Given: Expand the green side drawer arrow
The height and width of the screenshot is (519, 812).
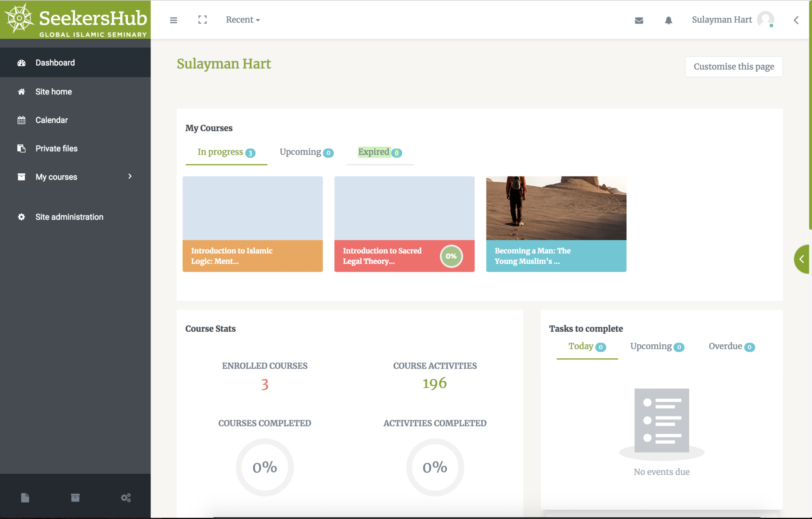Looking at the screenshot, I should pos(802,259).
